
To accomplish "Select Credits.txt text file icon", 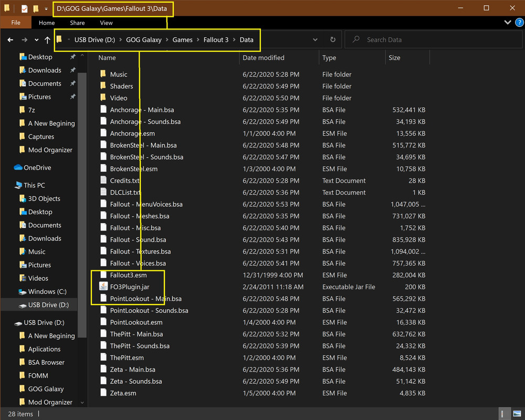I will click(x=103, y=180).
